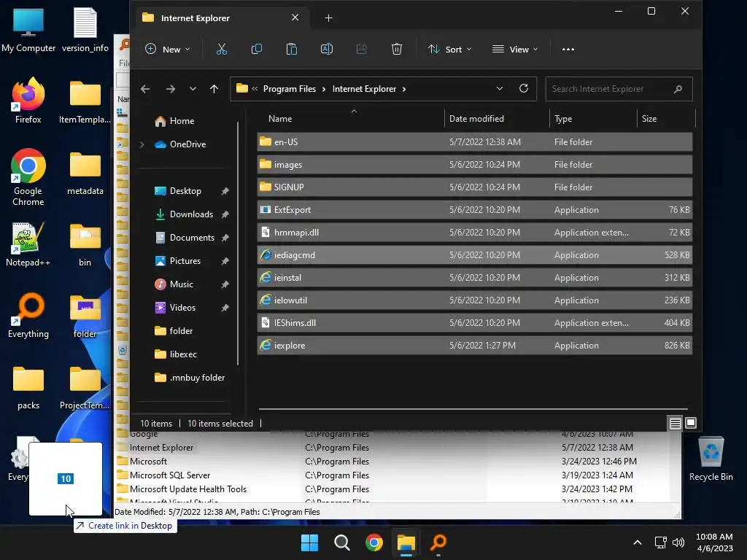Viewport: 747px width, 560px height.
Task: Select Google Chrome desktop shortcut
Action: [x=28, y=177]
